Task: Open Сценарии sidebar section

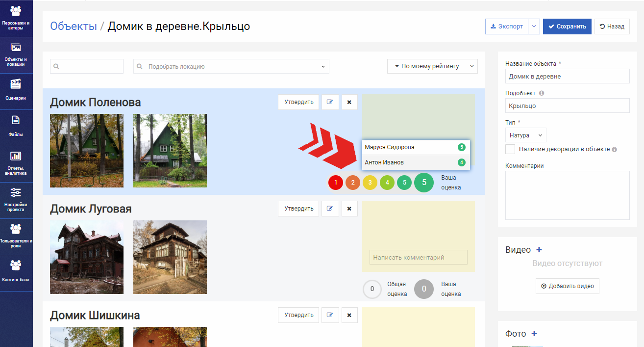Action: coord(16,91)
